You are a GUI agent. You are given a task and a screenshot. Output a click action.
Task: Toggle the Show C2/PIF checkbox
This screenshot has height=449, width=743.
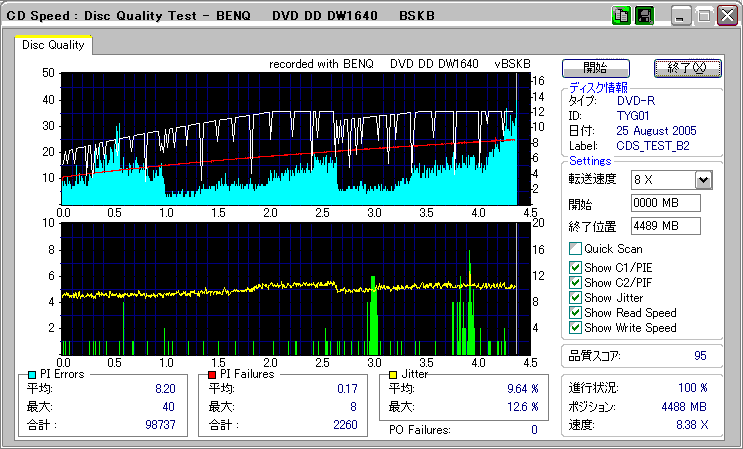pos(575,282)
